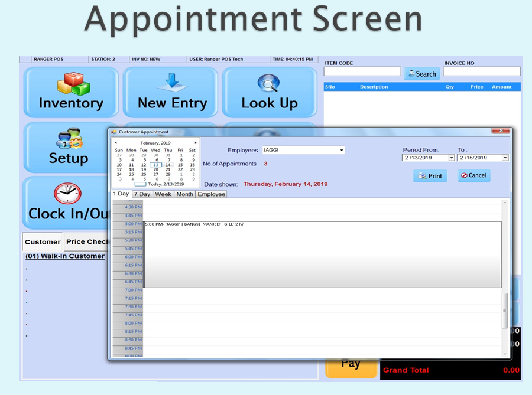532x395 pixels.
Task: Select February 14 in the calendar
Action: [168, 165]
